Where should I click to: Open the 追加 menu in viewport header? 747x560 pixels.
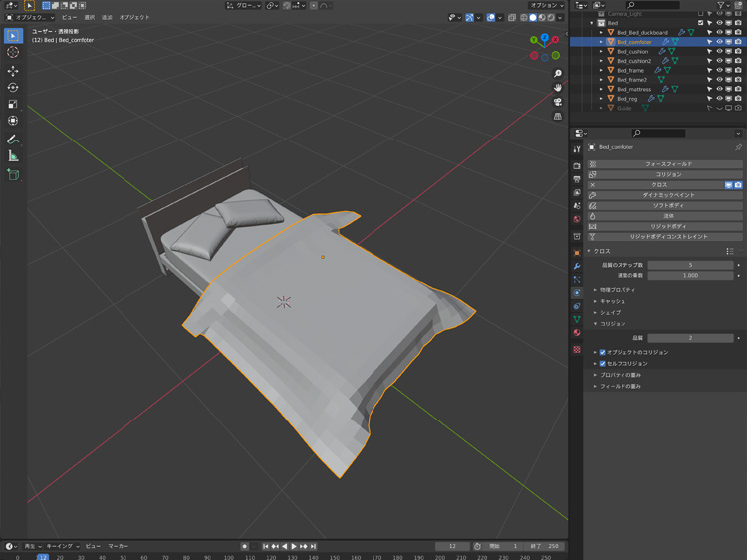(x=107, y=17)
